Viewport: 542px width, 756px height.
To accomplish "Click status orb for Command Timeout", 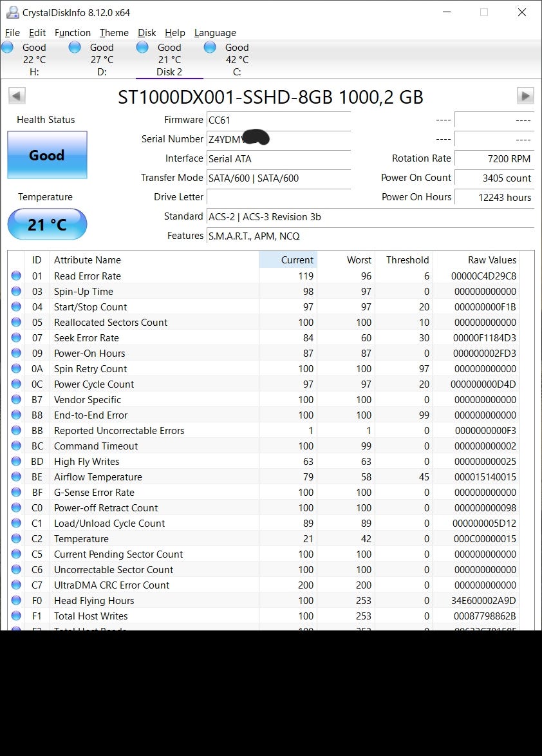I will 16,446.
